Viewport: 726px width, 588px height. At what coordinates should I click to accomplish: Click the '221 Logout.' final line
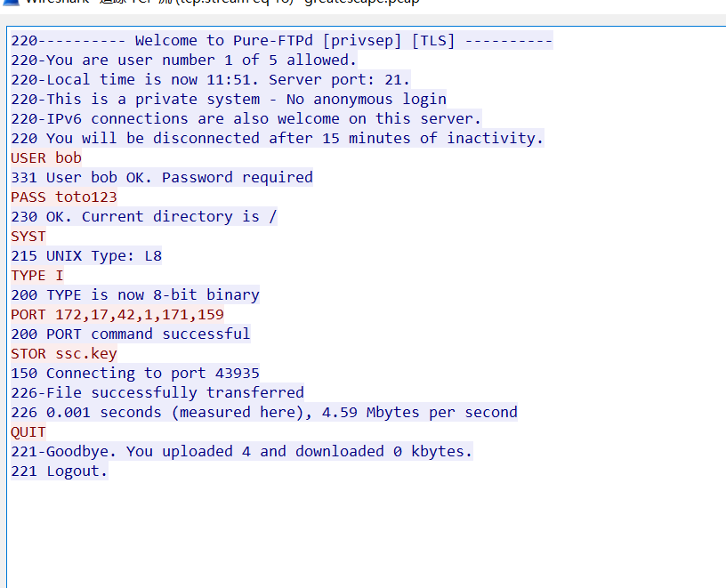[60, 471]
